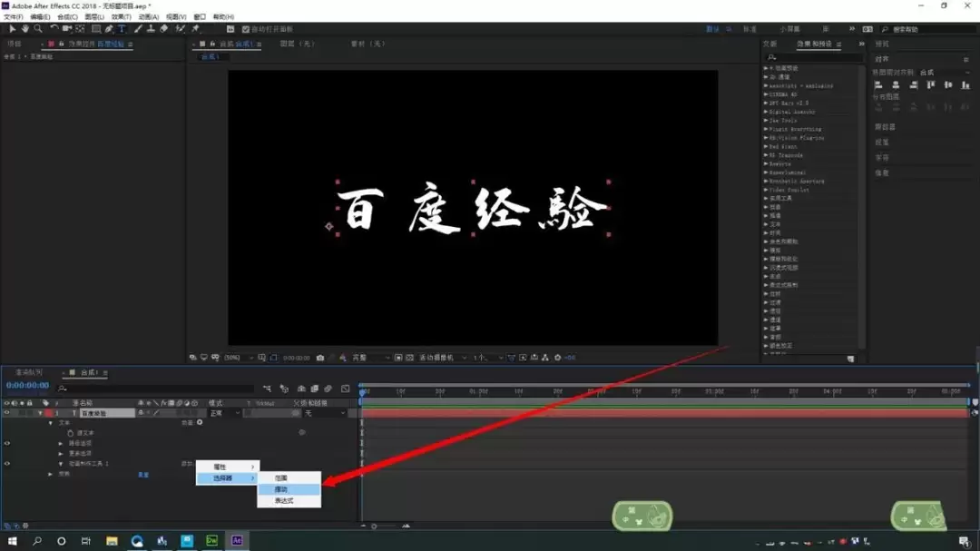Click the composition mini-flowchart icon in timeline
This screenshot has width=980, height=551.
click(267, 389)
